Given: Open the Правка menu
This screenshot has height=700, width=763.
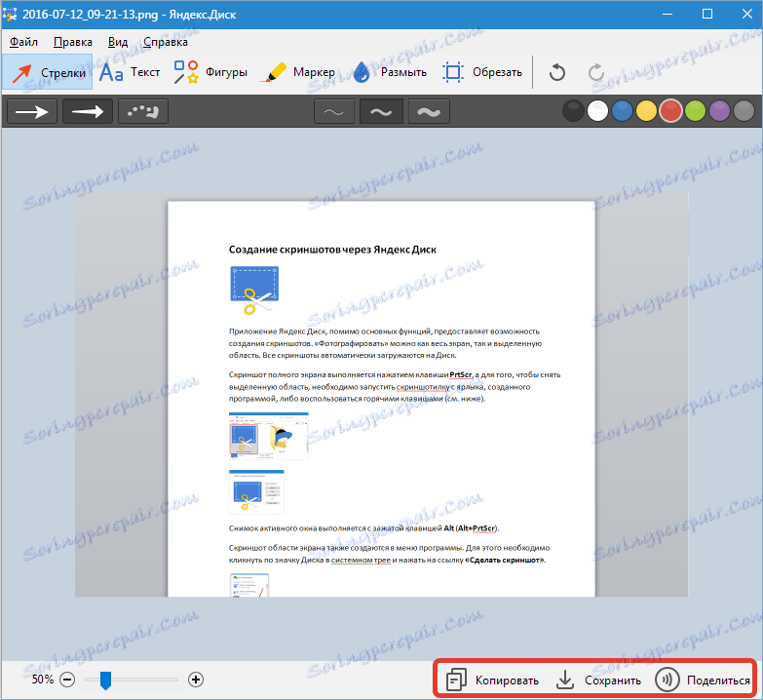Looking at the screenshot, I should tap(72, 42).
